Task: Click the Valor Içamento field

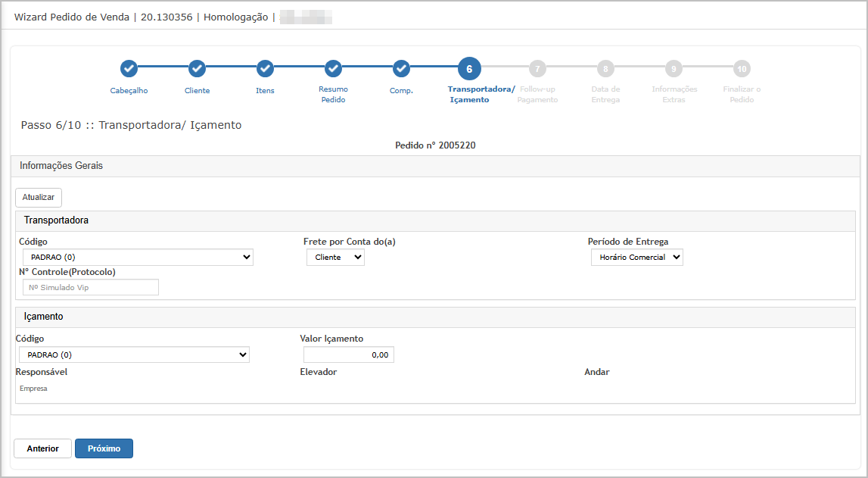Action: (348, 355)
